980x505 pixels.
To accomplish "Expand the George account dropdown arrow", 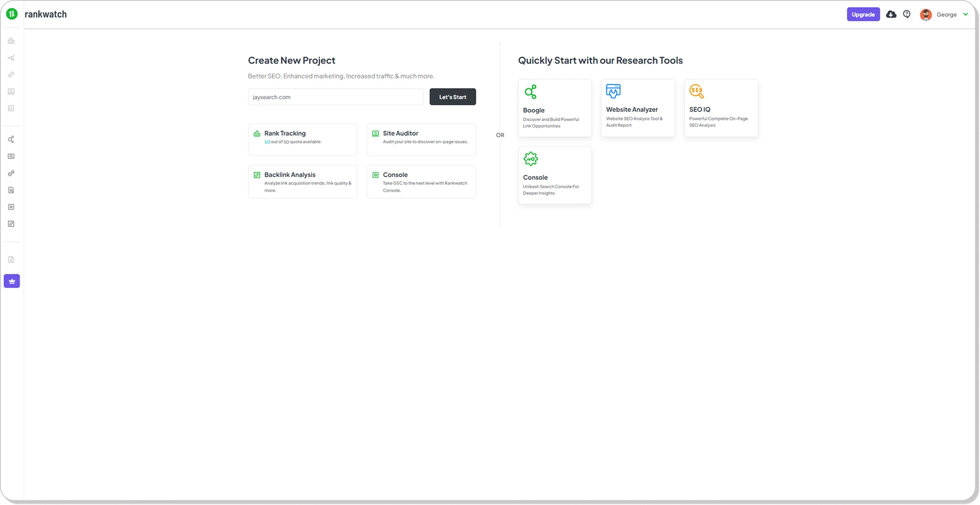I will coord(966,14).
